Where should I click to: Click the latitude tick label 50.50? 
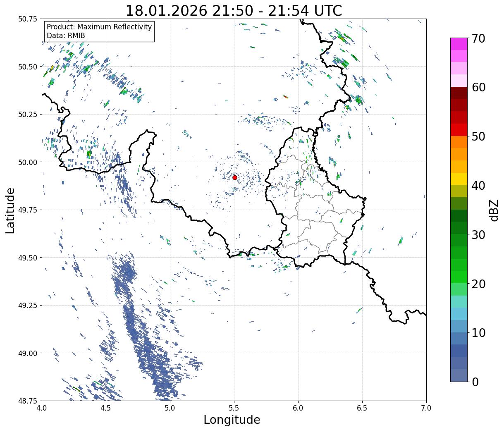coord(28,67)
